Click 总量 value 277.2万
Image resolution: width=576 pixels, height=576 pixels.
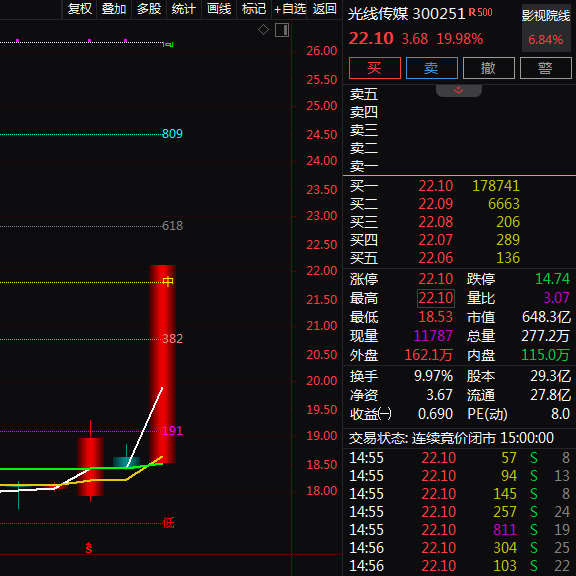tap(546, 336)
